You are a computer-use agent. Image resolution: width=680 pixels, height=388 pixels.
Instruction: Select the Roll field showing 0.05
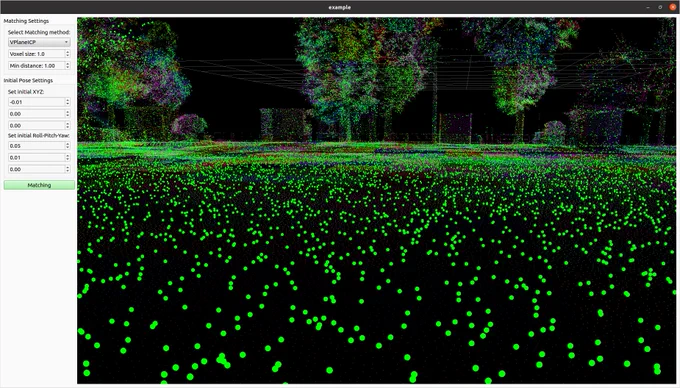click(x=36, y=146)
